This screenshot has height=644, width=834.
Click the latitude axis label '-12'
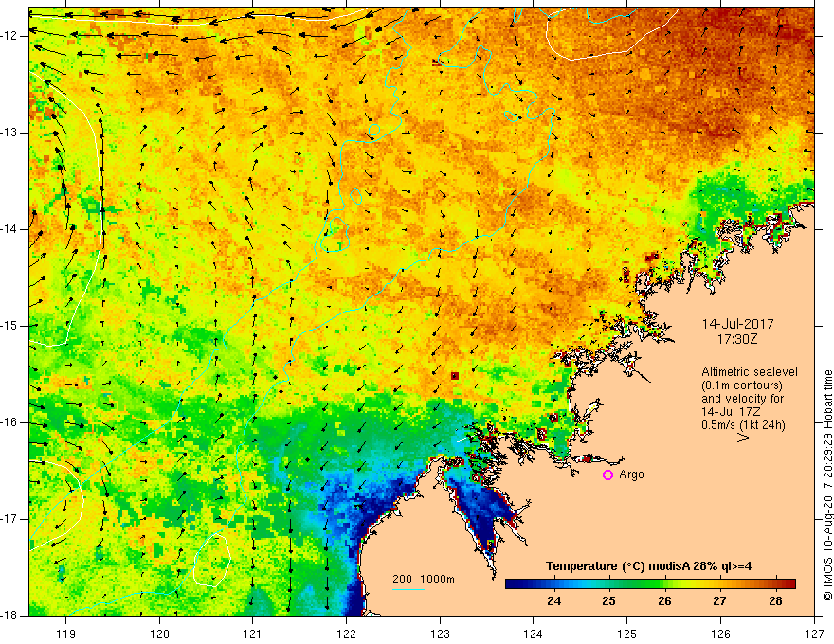9,36
